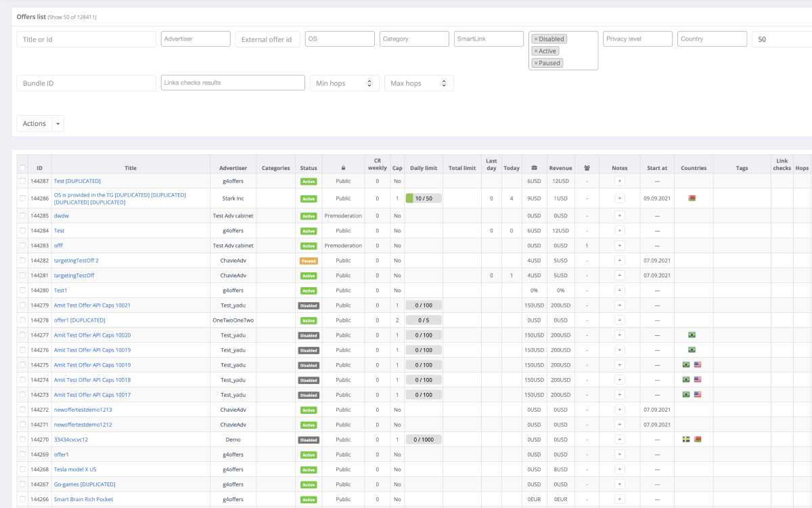The image size is (812, 508).
Task: Click the briefcase payout column icon
Action: click(534, 168)
